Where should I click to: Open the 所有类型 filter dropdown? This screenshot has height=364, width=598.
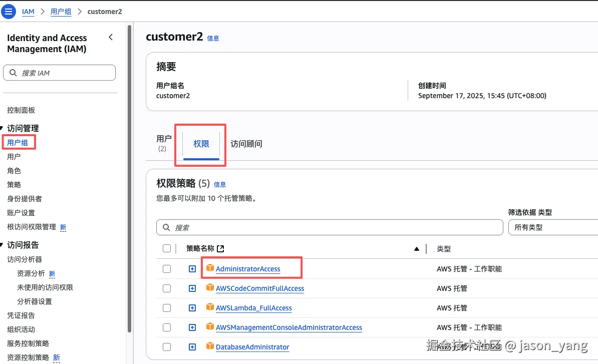point(553,227)
